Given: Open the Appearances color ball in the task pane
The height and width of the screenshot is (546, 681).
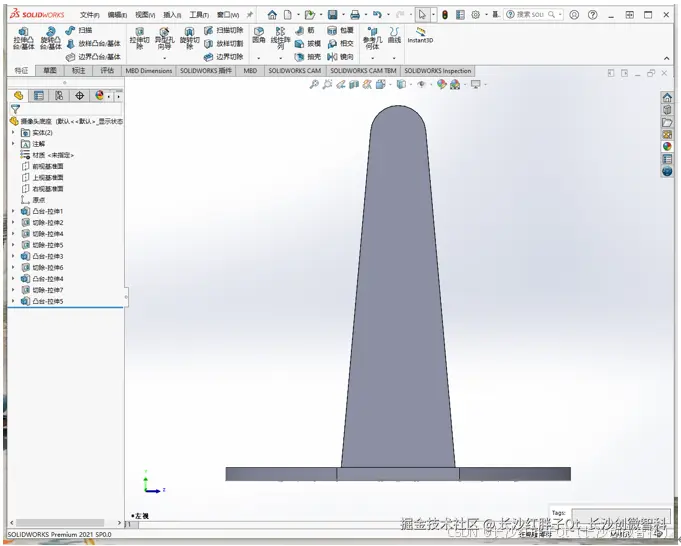Looking at the screenshot, I should pos(667,147).
